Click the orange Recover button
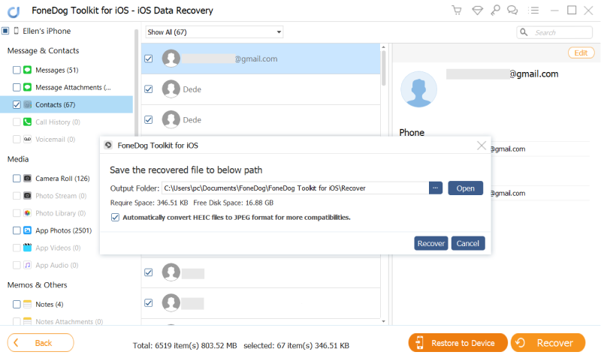This screenshot has height=364, width=601. 548,342
